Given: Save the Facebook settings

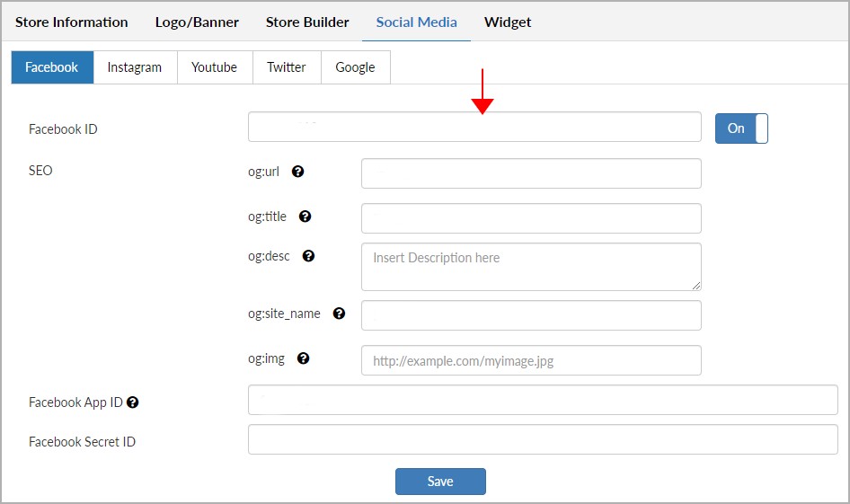Looking at the screenshot, I should [x=440, y=482].
